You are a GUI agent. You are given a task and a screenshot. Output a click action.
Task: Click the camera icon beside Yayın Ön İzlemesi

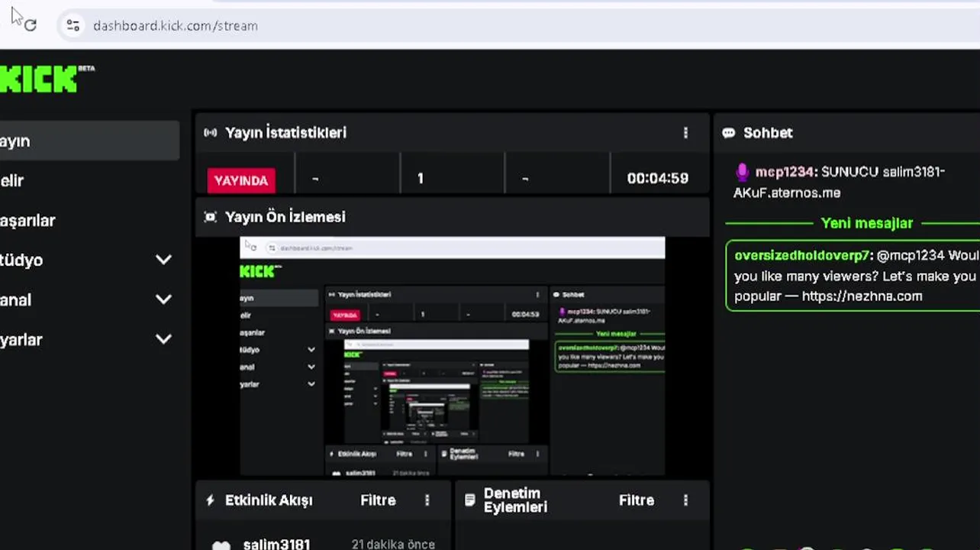click(210, 217)
